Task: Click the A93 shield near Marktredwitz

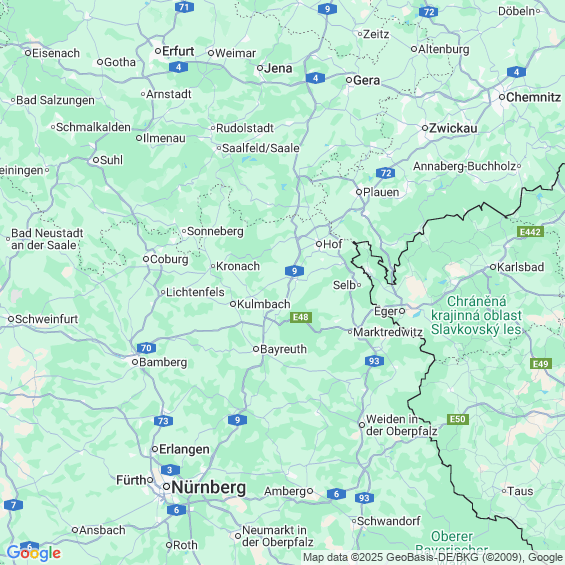Action: coord(374,361)
